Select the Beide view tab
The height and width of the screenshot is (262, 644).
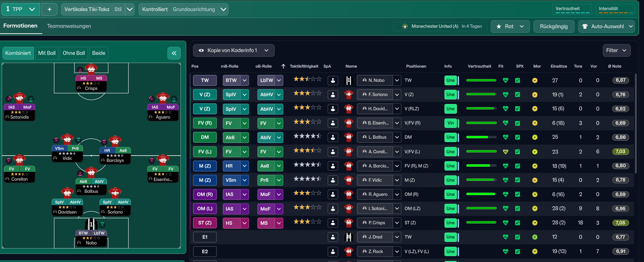point(99,53)
